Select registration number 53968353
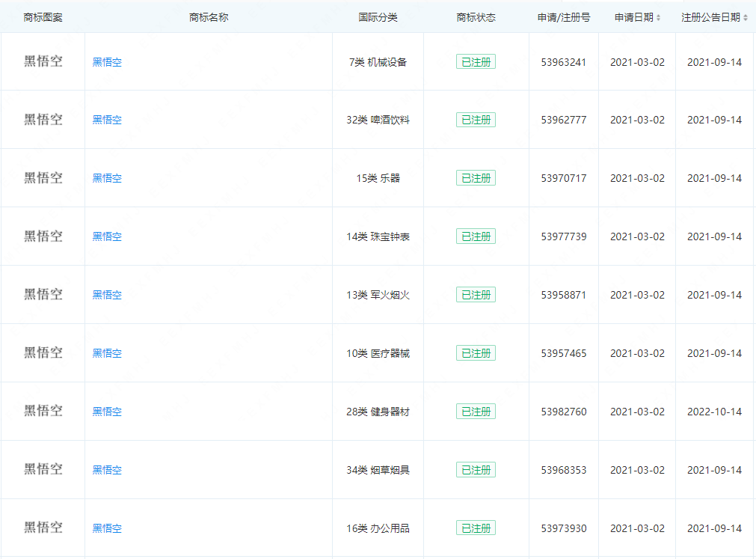Viewport: 756px width, 559px height. click(564, 470)
